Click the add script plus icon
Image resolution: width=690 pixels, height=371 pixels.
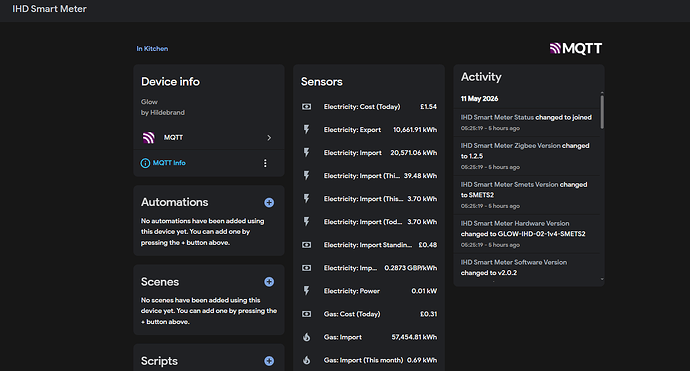[x=269, y=361]
